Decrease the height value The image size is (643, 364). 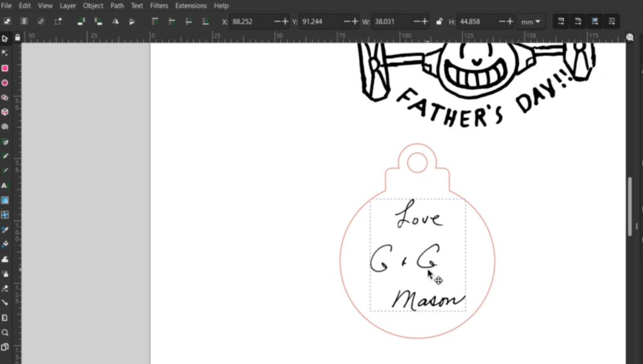tap(501, 21)
